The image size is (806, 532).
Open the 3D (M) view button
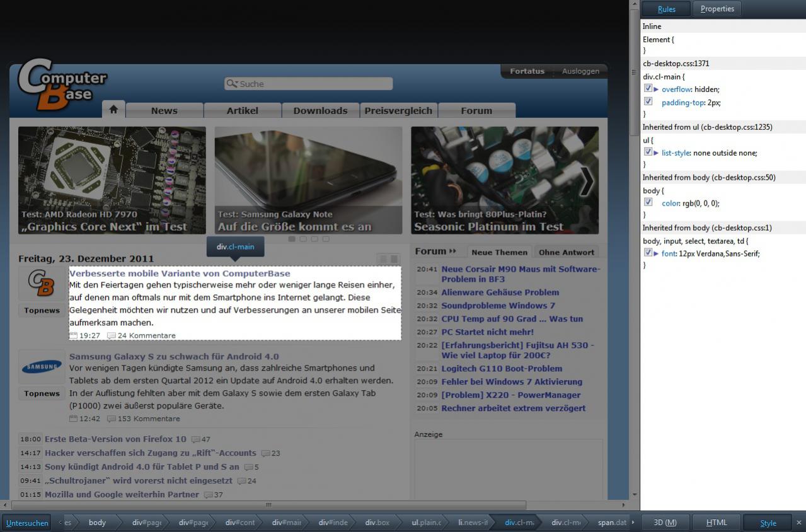[665, 523]
